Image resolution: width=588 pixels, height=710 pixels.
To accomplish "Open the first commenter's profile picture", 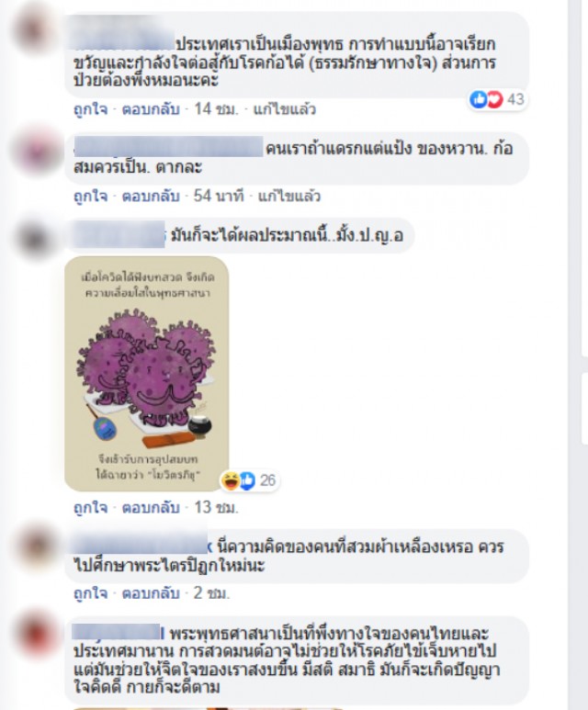I will coord(36,31).
